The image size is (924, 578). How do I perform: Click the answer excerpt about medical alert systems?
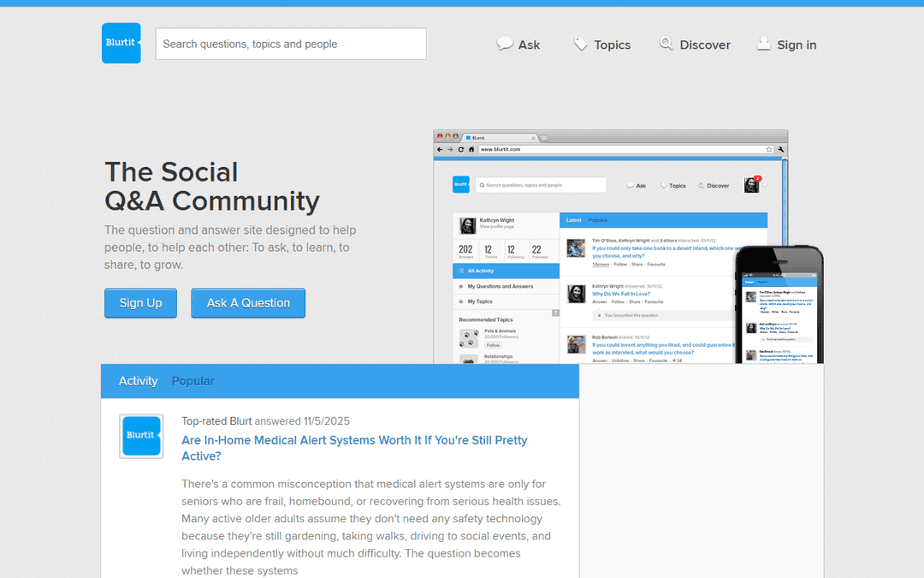click(x=371, y=527)
